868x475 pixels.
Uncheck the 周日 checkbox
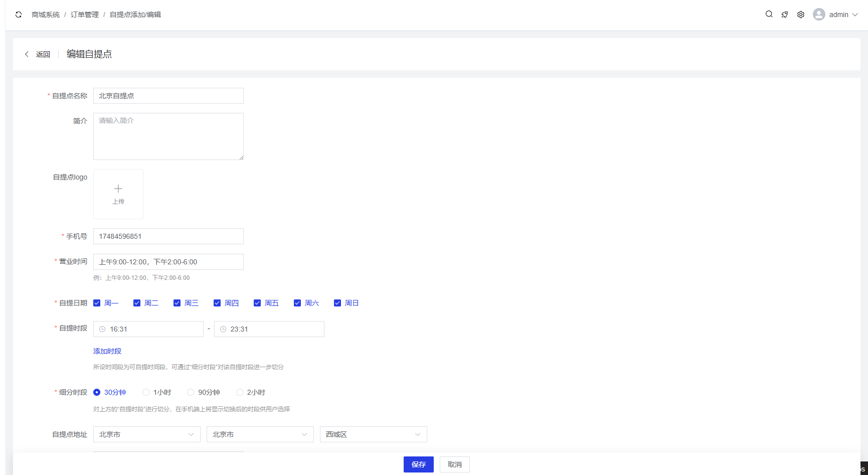tap(337, 303)
